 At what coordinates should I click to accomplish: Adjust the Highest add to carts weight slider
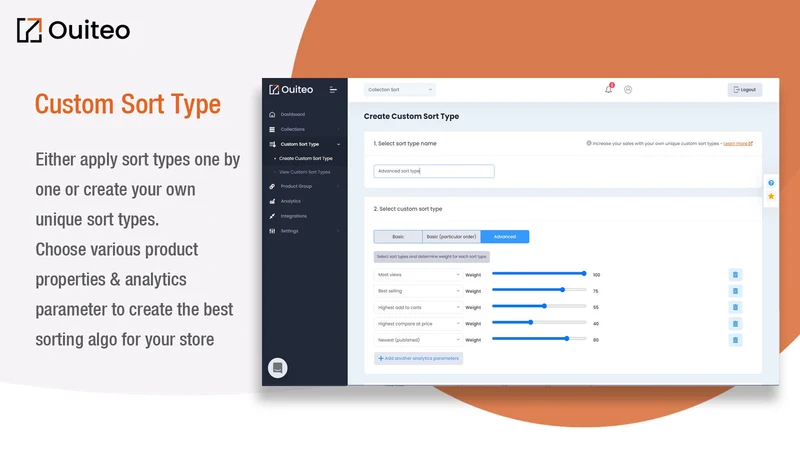(x=539, y=306)
